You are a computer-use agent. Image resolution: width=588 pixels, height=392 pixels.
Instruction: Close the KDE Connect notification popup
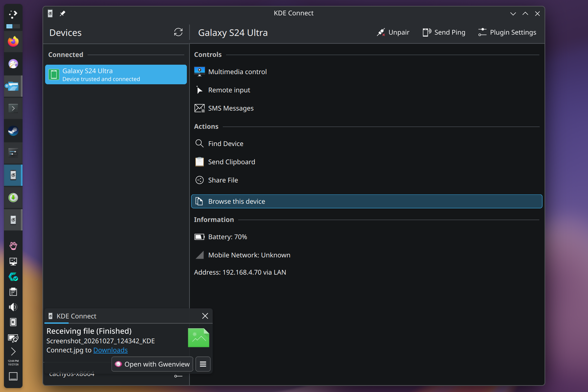tap(205, 316)
